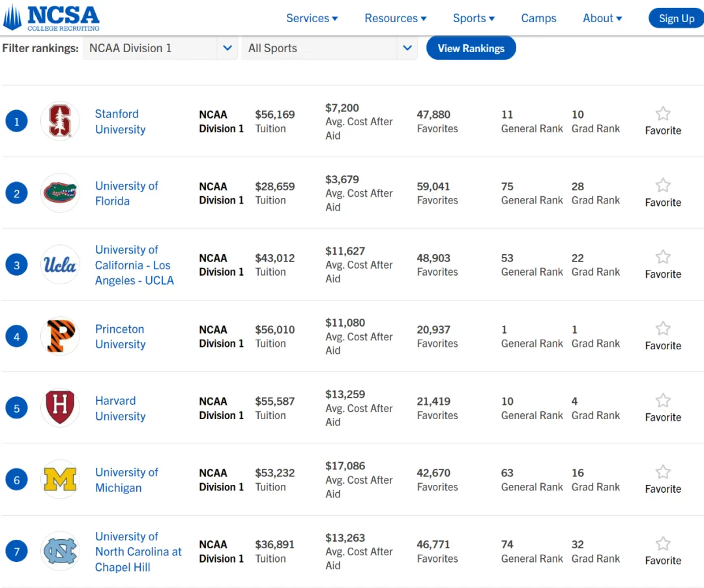Screen dimensions: 704x588
Task: Click the rank 5 number badge
Action: tap(16, 408)
